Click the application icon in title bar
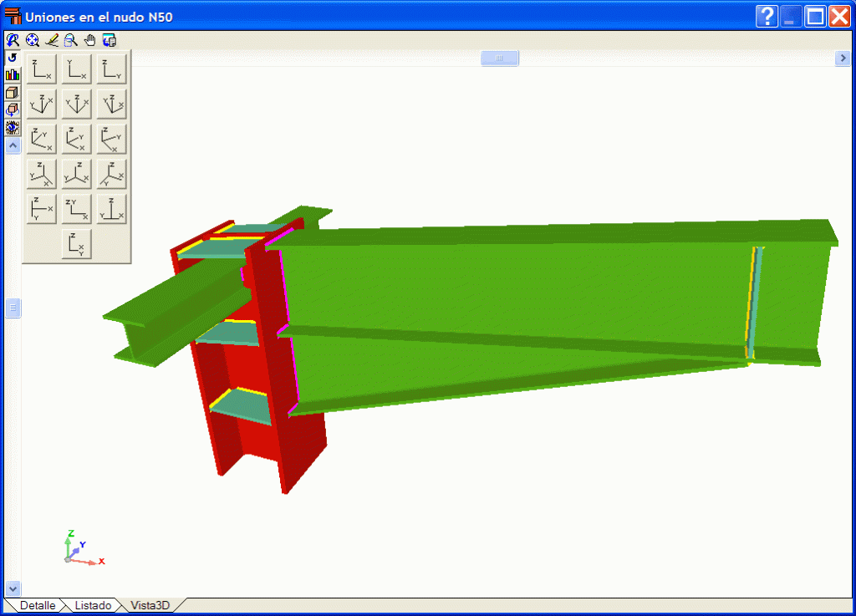The image size is (856, 616). pos(13,16)
